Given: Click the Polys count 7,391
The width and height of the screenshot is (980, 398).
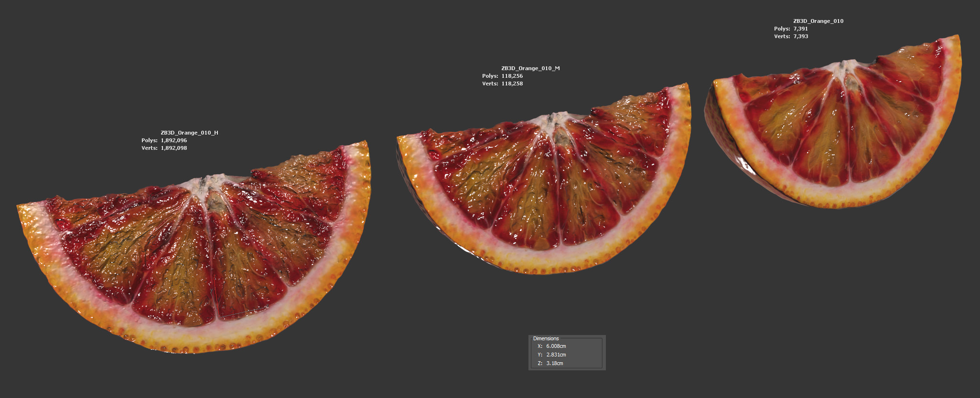Looking at the screenshot, I should (800, 29).
